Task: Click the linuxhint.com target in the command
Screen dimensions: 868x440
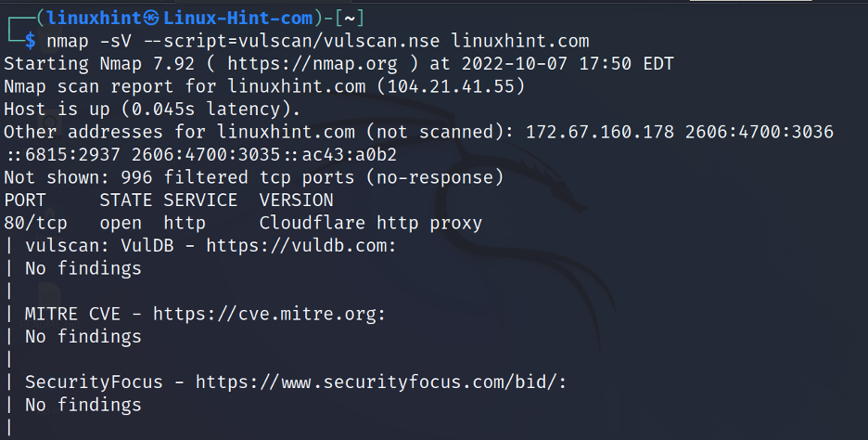Action: pyautogui.click(x=520, y=41)
